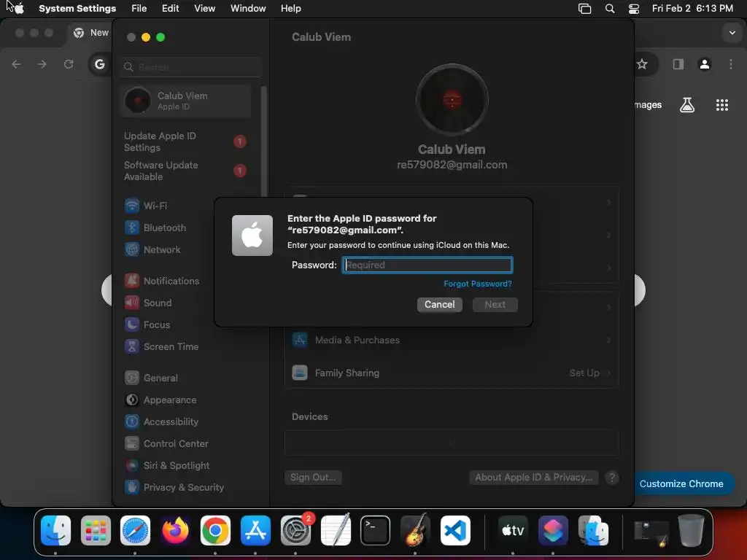Open Software Update Available notice

[x=185, y=171]
